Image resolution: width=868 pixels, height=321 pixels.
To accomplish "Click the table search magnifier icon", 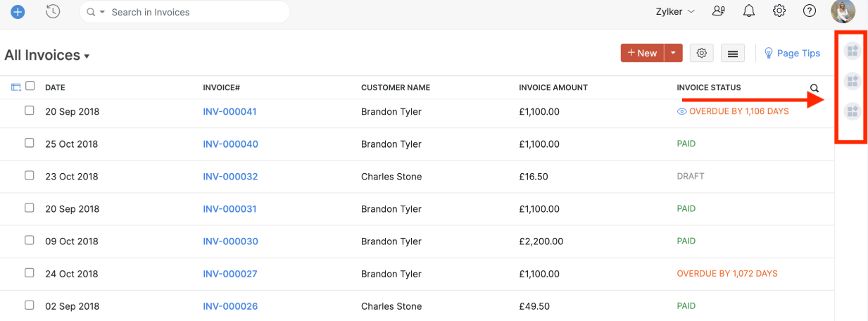I will point(814,88).
